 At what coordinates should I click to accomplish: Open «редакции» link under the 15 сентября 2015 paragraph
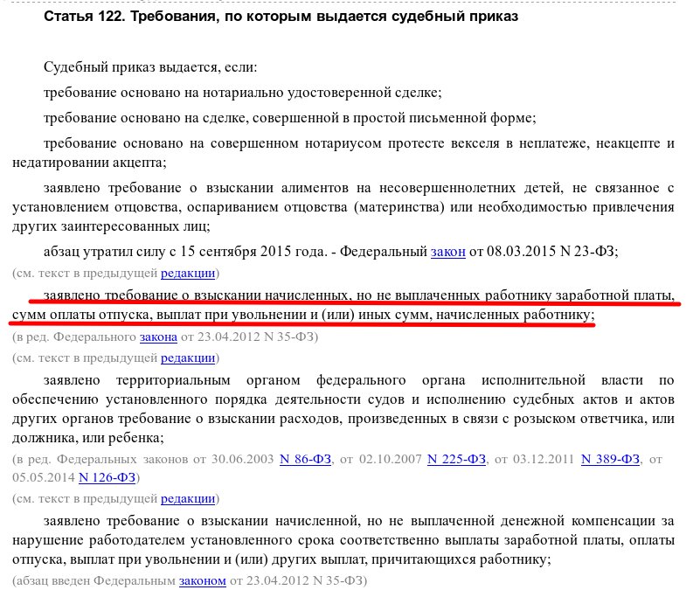point(188,273)
